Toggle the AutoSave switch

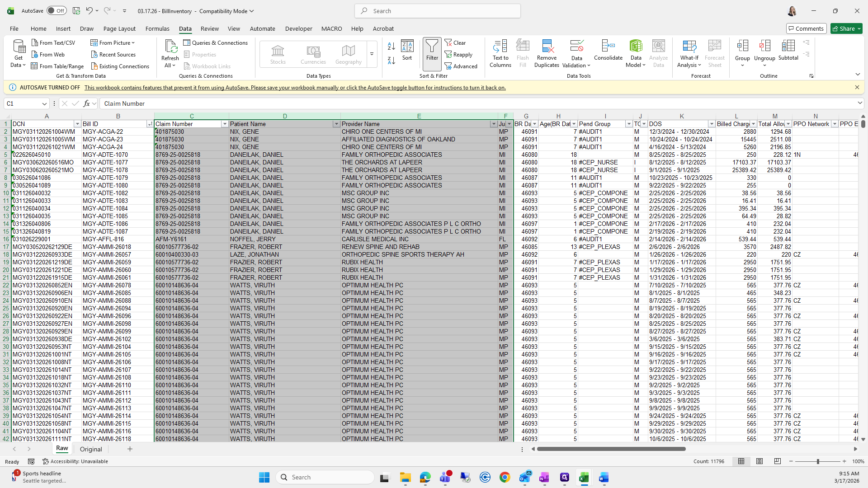(57, 11)
